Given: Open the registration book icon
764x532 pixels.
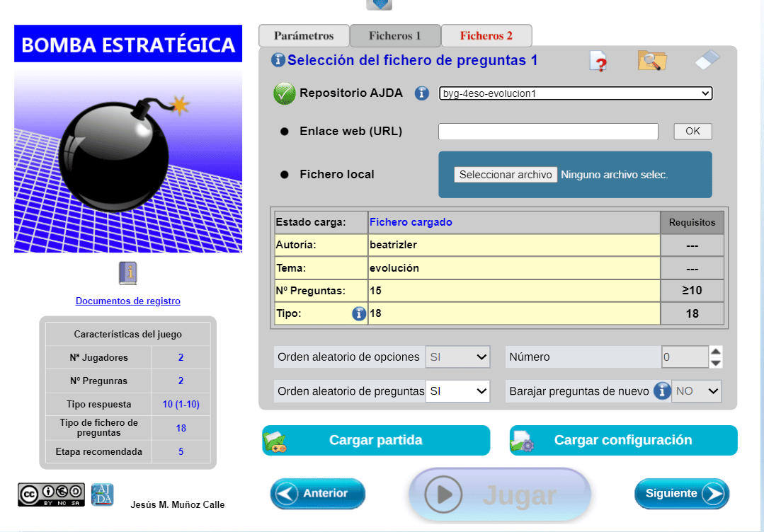Looking at the screenshot, I should (x=127, y=273).
